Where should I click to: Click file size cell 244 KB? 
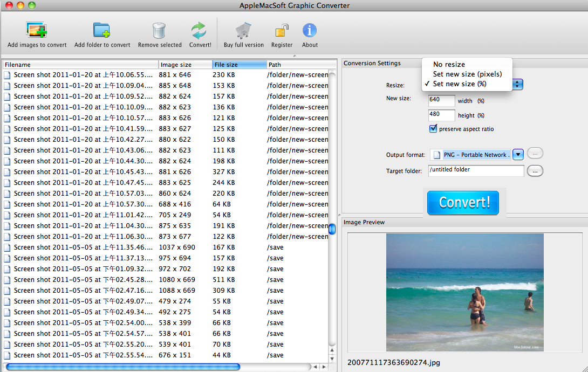point(224,183)
